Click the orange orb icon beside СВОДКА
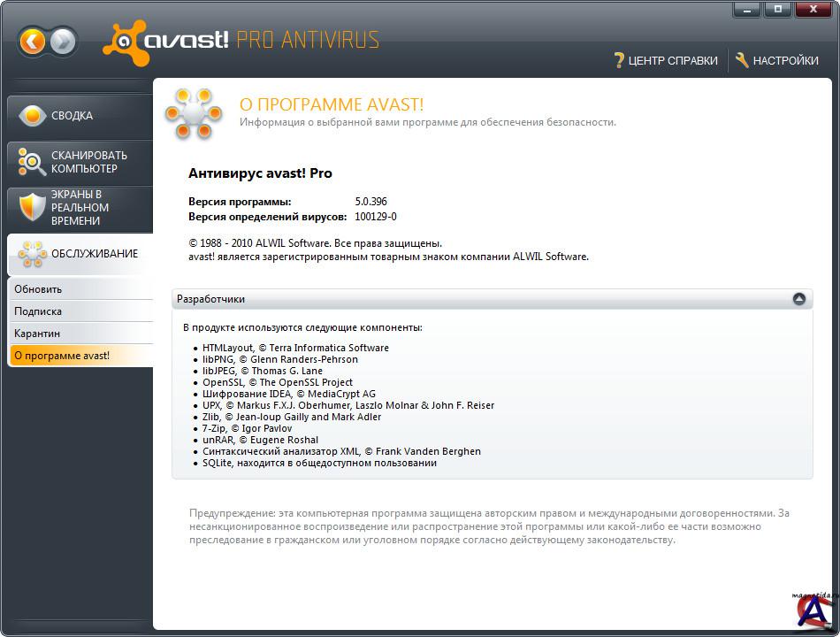Image resolution: width=840 pixels, height=637 pixels. pyautogui.click(x=32, y=116)
